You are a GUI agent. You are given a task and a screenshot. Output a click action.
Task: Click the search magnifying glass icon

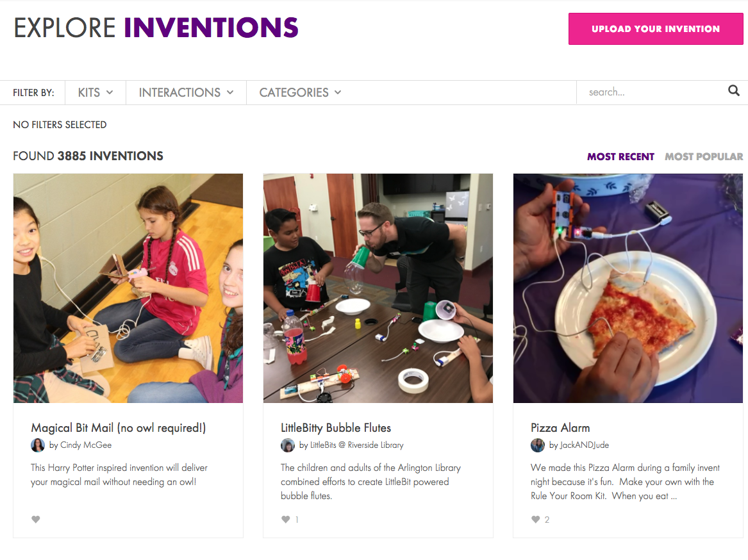(734, 90)
